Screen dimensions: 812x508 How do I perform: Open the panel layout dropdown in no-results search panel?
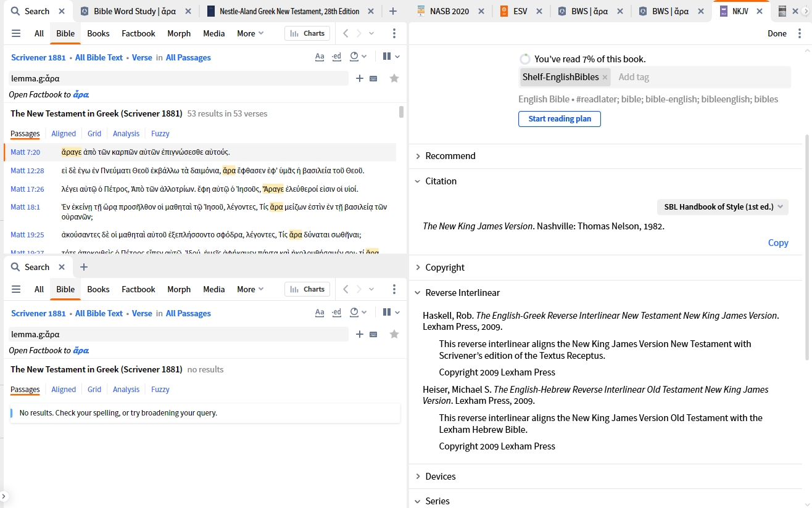[391, 313]
